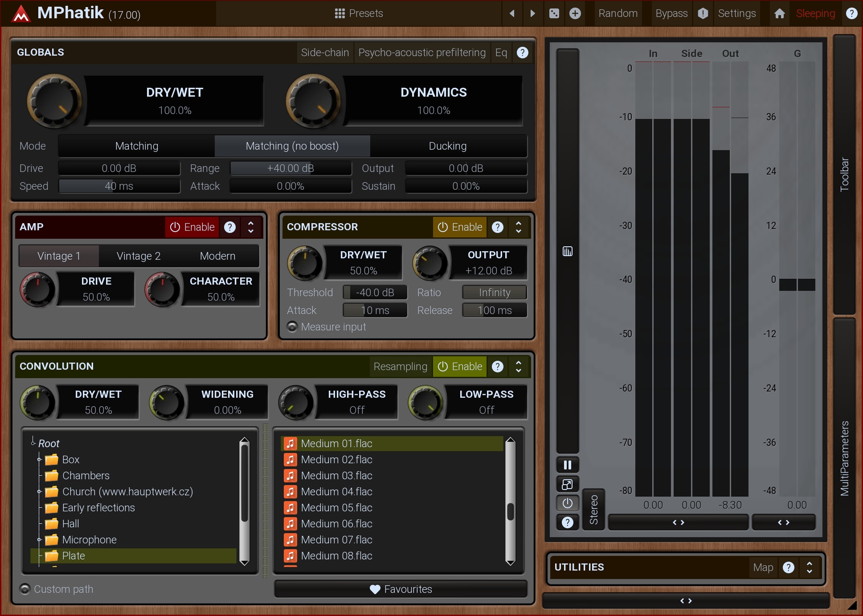Enable the Measure input option
This screenshot has height=616, width=863.
292,327
